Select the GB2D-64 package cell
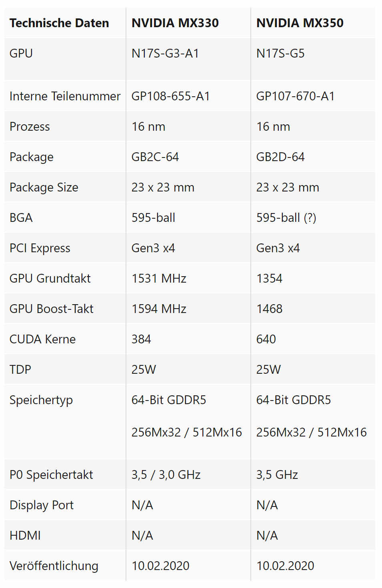Viewport: 382px width, 588px height. 280,157
